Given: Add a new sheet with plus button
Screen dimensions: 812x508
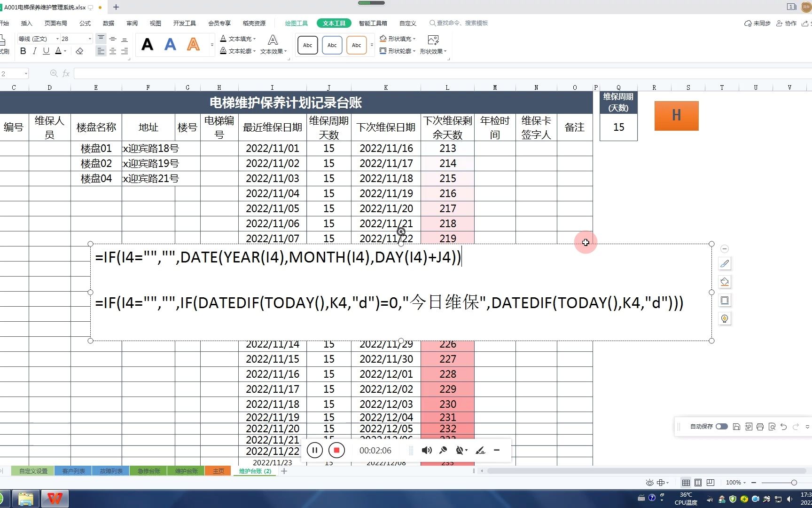Looking at the screenshot, I should pyautogui.click(x=284, y=471).
